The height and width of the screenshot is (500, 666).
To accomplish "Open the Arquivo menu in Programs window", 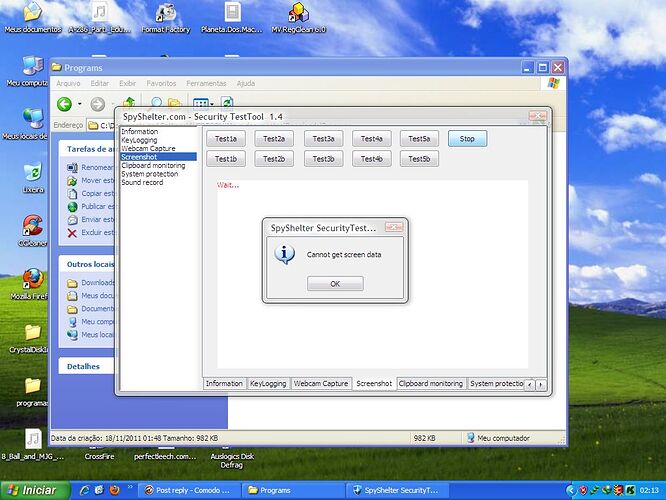I will click(x=68, y=83).
